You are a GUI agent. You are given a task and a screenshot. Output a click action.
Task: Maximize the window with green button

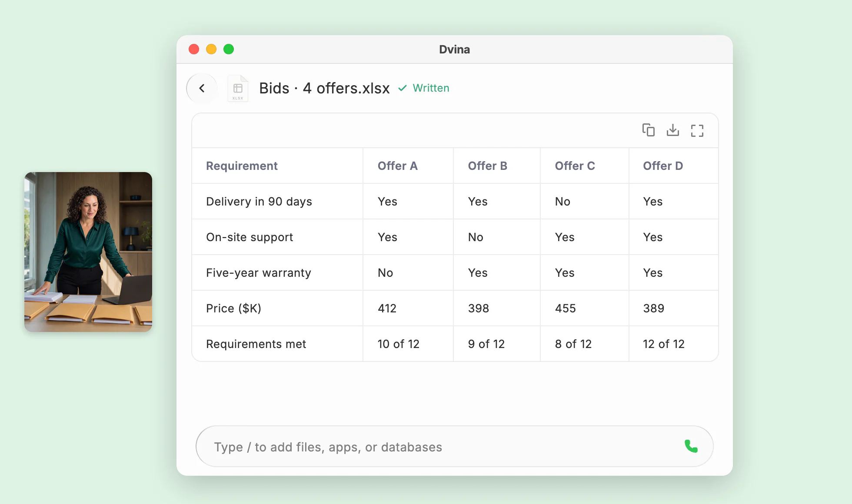click(229, 49)
